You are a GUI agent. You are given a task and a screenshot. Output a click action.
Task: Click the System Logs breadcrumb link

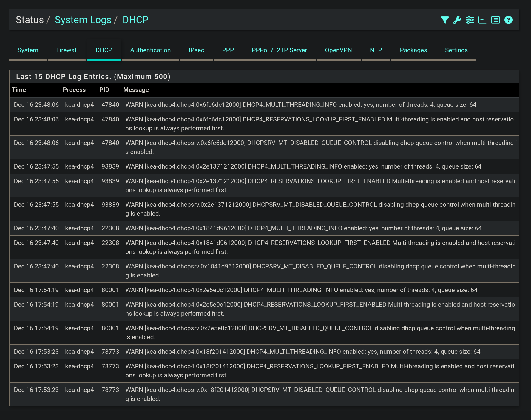(83, 20)
